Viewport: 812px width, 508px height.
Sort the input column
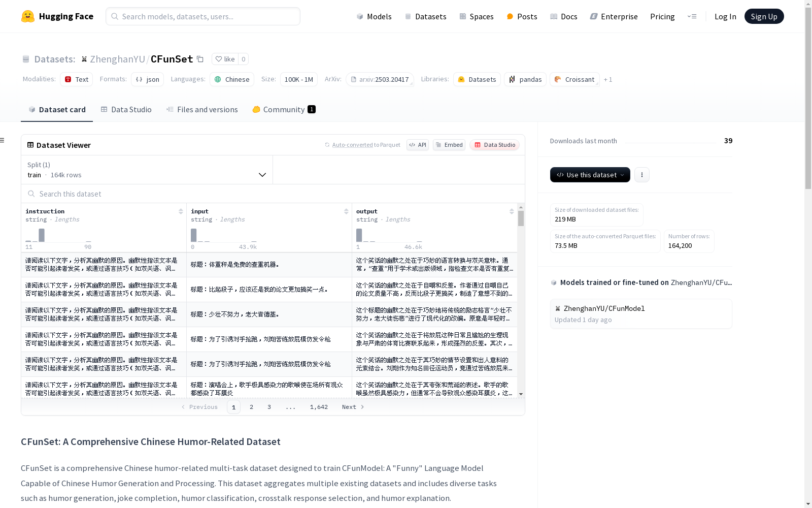(x=346, y=211)
